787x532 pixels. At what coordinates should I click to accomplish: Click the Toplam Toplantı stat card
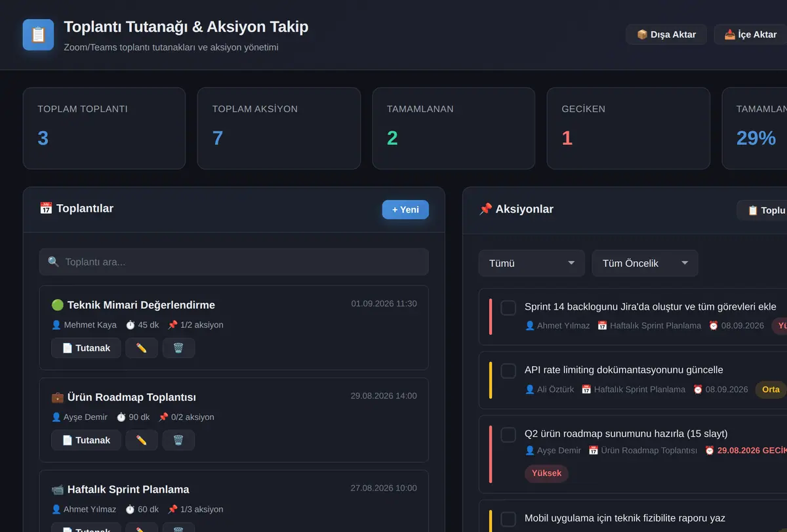click(x=104, y=129)
